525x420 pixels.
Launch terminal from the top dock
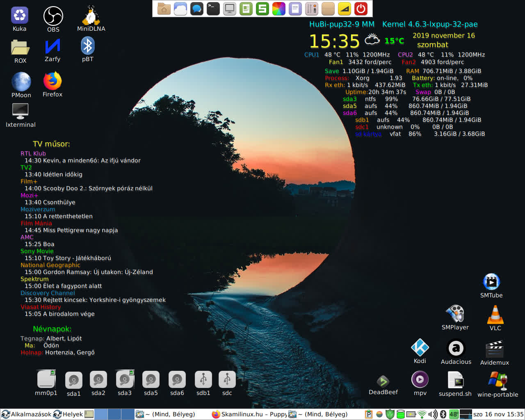click(x=213, y=9)
